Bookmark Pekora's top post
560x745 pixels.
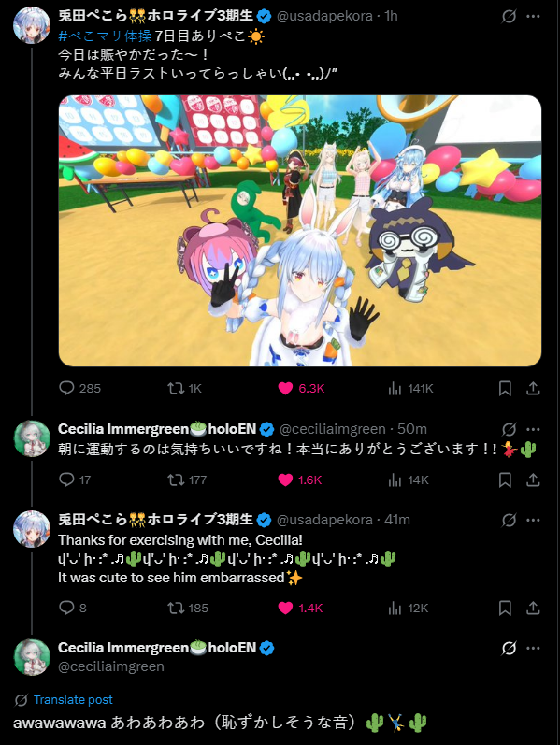(x=505, y=389)
